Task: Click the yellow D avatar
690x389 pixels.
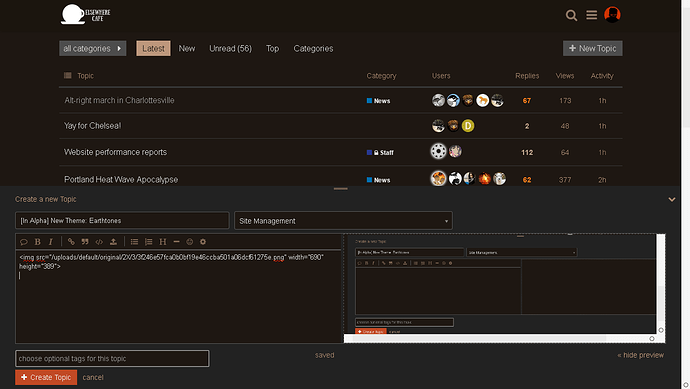Action: point(468,126)
